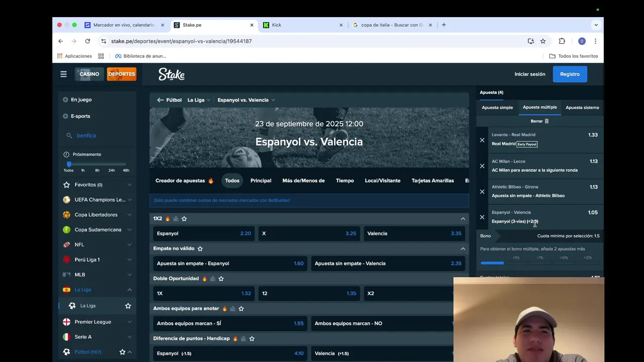The image size is (644, 362).
Task: Go back in browser history
Action: pos(60,41)
